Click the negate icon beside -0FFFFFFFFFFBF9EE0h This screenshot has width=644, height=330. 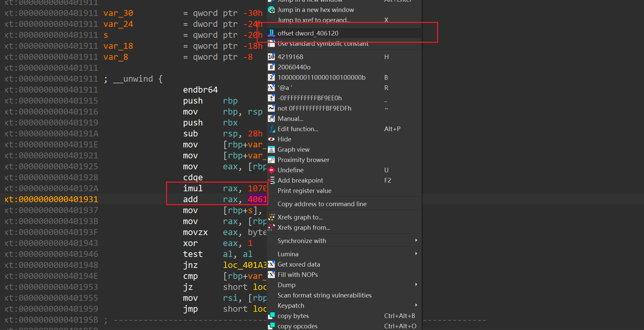click(271, 98)
